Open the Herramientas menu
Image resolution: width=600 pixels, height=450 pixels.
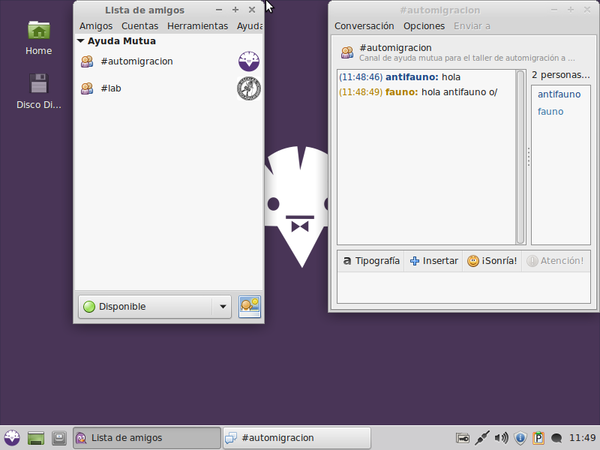197,26
